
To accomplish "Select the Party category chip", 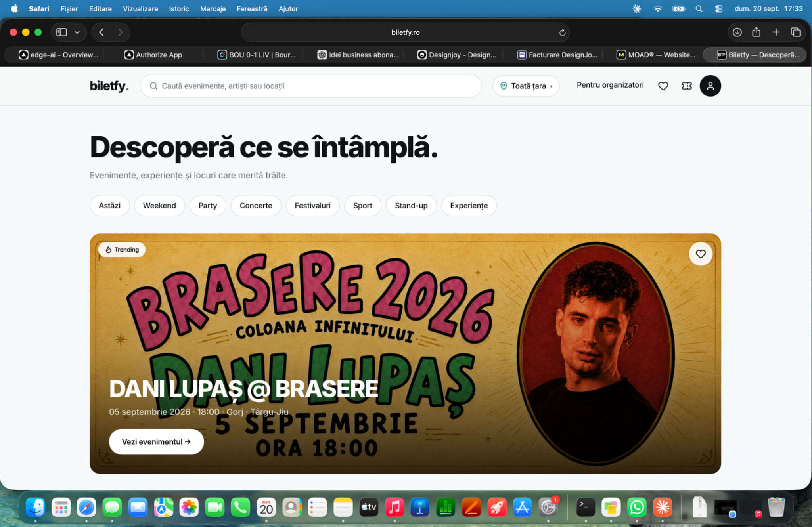I will click(208, 206).
